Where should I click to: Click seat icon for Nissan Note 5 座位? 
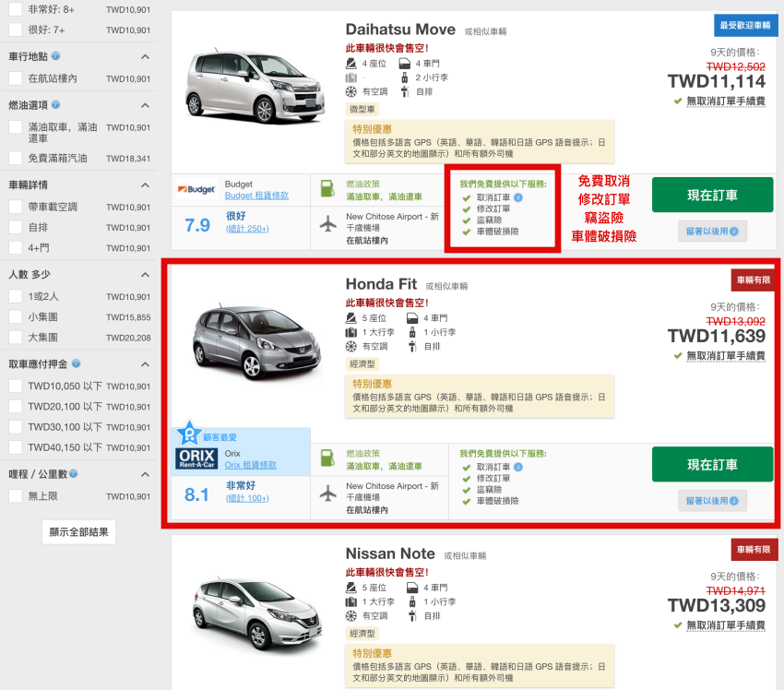pyautogui.click(x=351, y=588)
